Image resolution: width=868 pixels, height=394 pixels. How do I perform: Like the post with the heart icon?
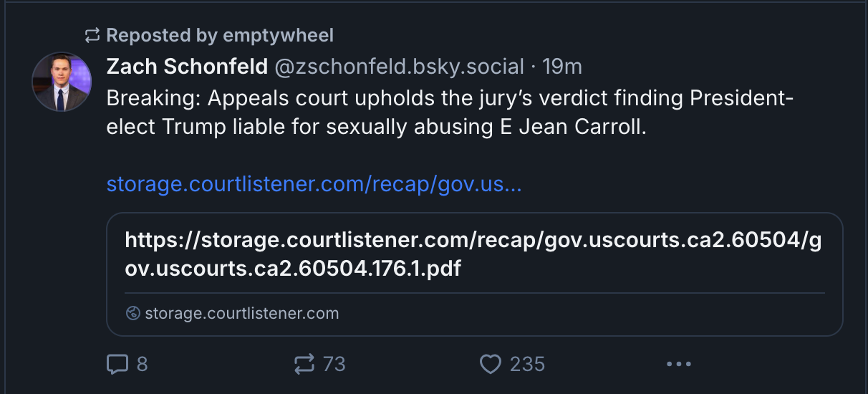[490, 365]
